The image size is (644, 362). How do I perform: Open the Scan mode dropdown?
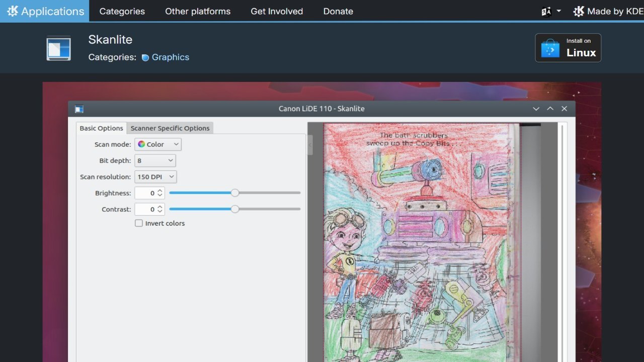point(158,144)
